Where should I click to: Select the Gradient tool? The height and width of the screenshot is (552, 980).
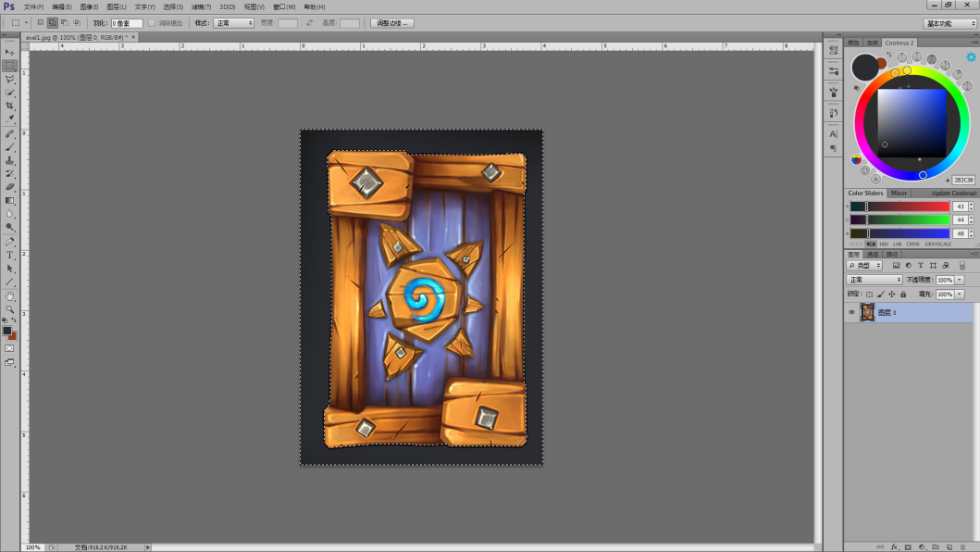click(x=9, y=201)
